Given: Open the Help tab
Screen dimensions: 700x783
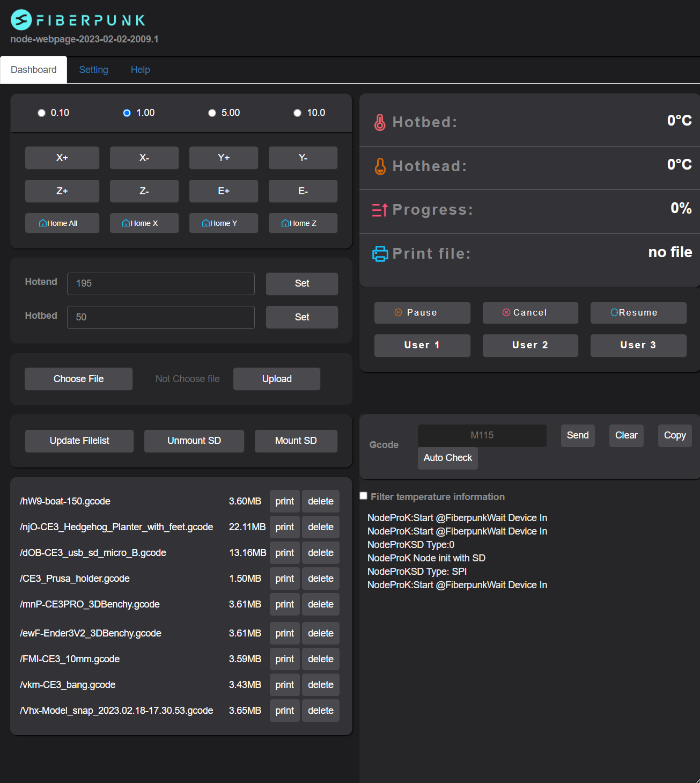Looking at the screenshot, I should point(140,69).
